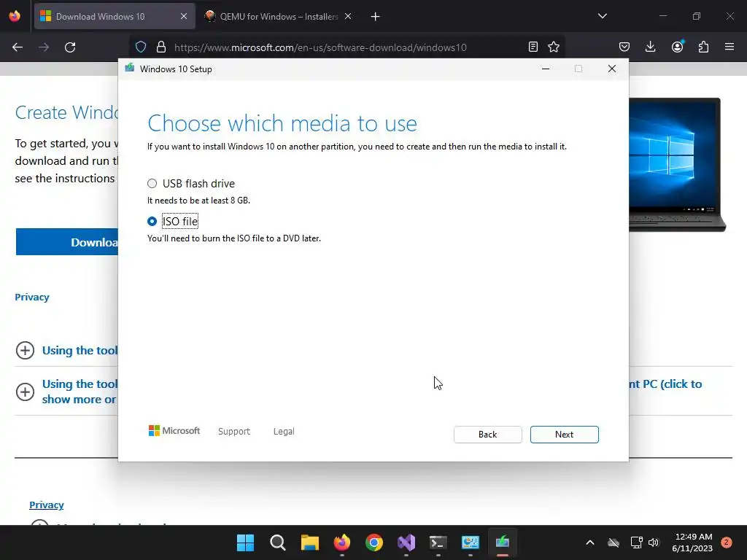The width and height of the screenshot is (747, 560).
Task: Open the Legal link in Setup
Action: click(x=284, y=431)
